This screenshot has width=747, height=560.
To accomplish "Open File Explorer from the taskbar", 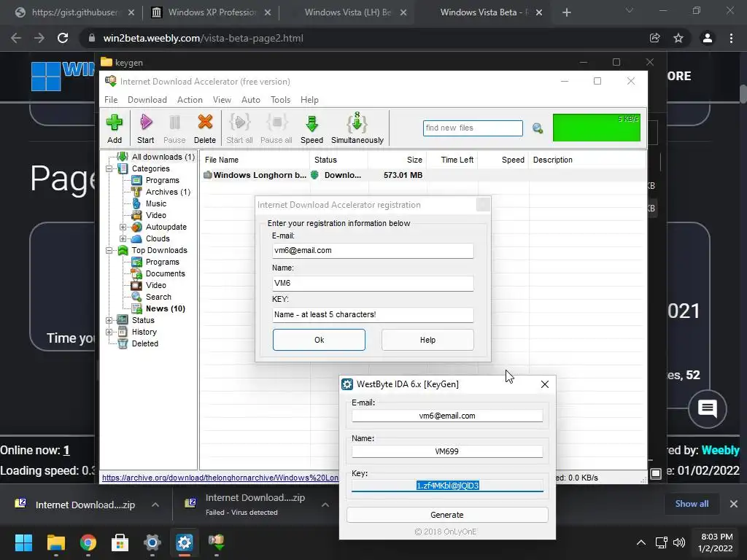I will point(55,542).
